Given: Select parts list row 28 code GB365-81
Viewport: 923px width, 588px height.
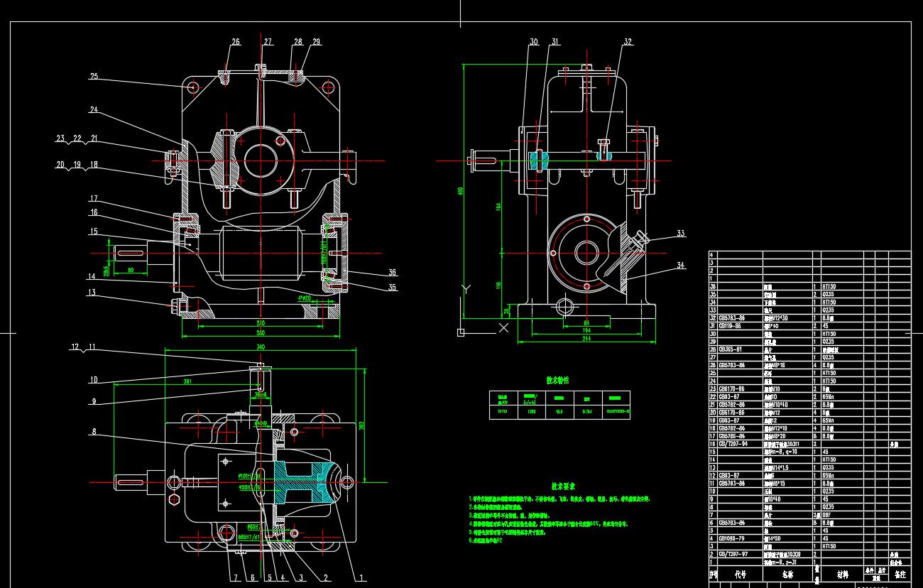Looking at the screenshot, I should (x=734, y=349).
